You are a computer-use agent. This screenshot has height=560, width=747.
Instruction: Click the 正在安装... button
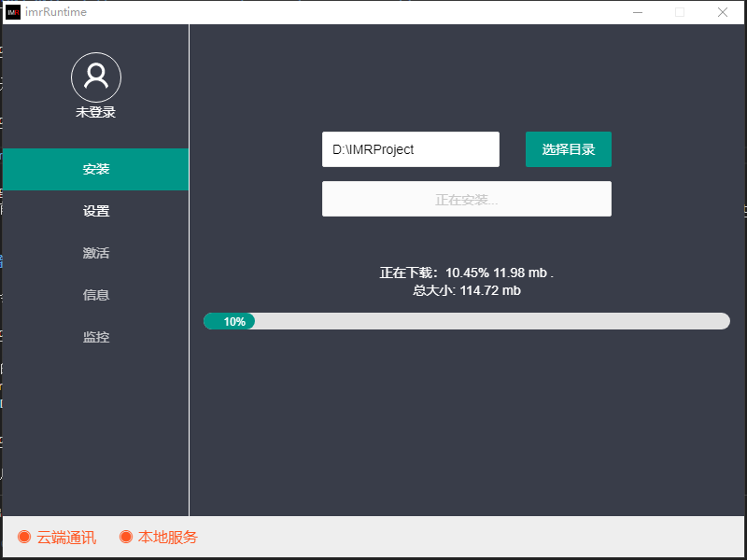point(467,199)
